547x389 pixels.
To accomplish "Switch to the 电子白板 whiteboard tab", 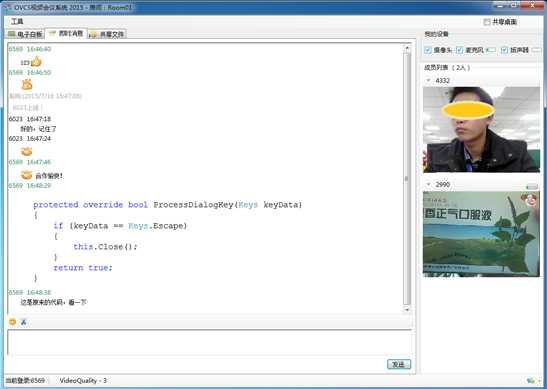I will click(26, 34).
